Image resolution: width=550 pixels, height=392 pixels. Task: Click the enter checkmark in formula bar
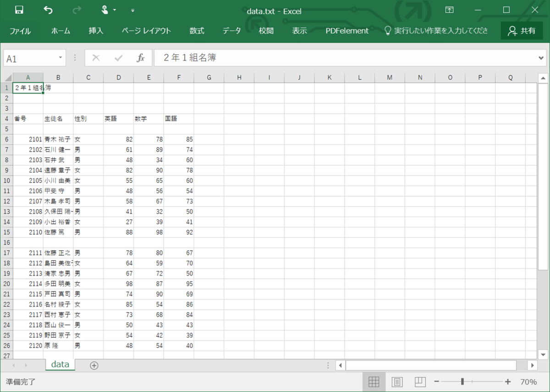coord(119,58)
